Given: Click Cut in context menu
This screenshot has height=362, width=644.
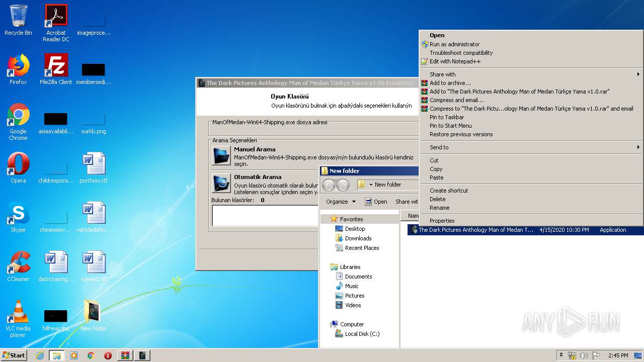Looking at the screenshot, I should tap(531, 160).
